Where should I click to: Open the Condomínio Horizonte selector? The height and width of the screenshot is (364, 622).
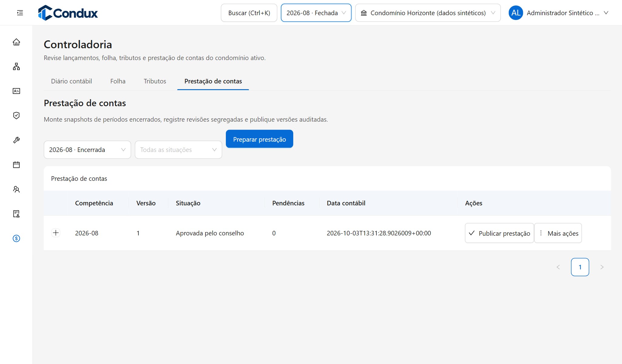pyautogui.click(x=428, y=13)
